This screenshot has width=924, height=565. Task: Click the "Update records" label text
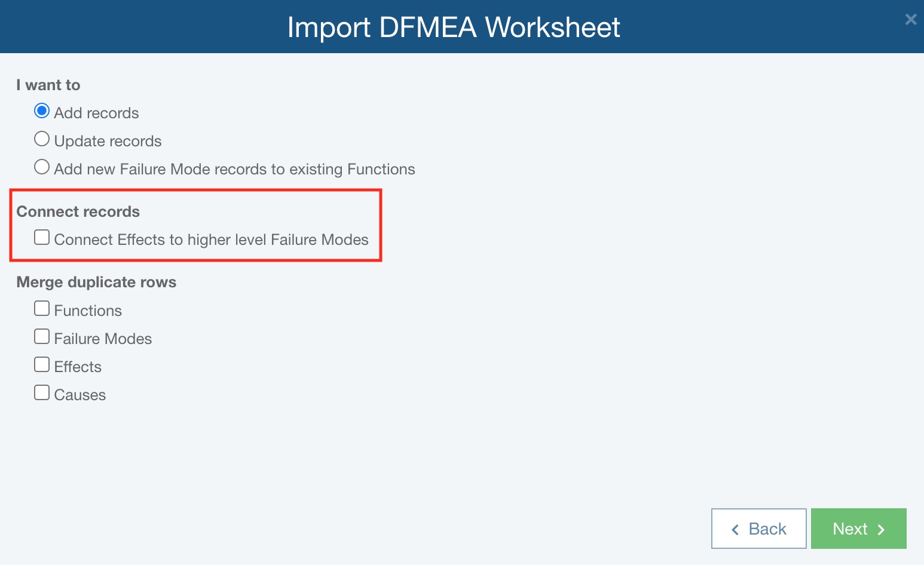[x=108, y=142]
